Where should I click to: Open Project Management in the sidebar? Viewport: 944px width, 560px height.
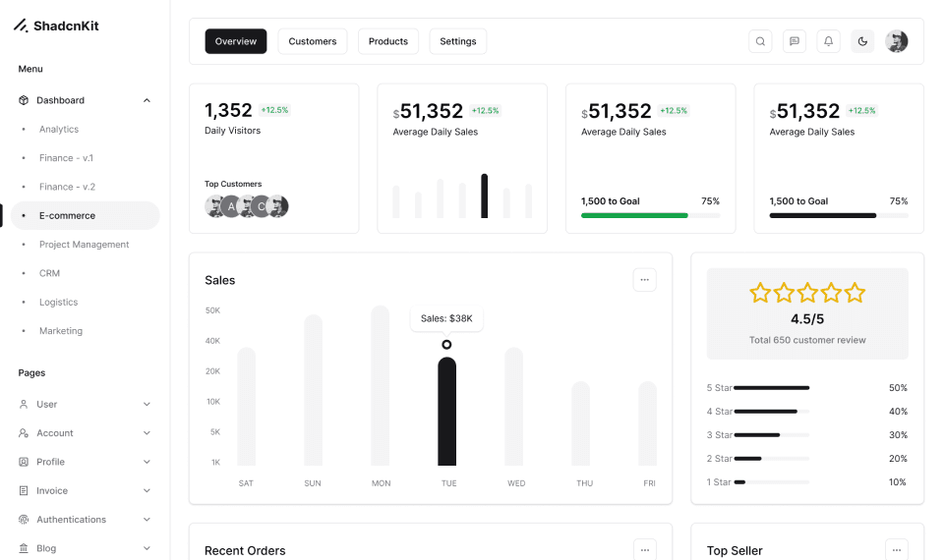coord(84,245)
